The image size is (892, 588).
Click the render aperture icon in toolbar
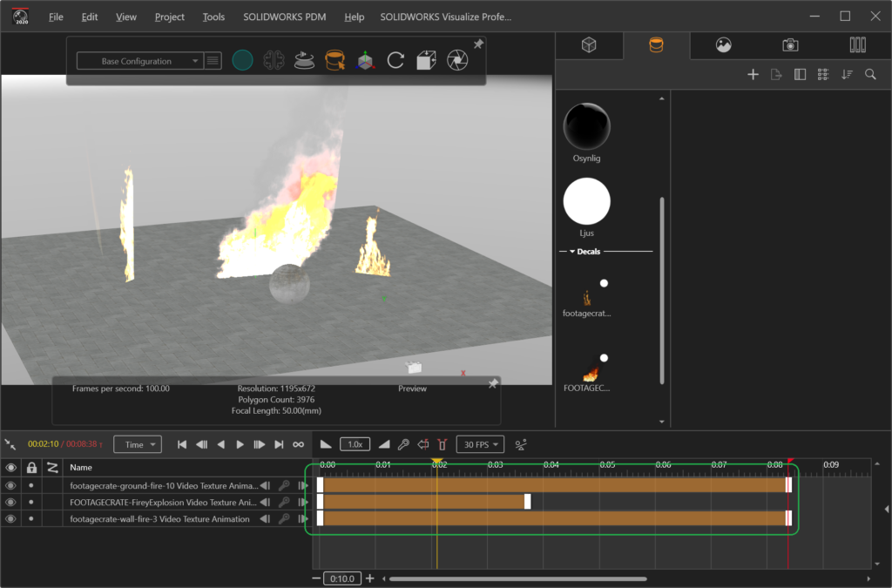(x=456, y=60)
